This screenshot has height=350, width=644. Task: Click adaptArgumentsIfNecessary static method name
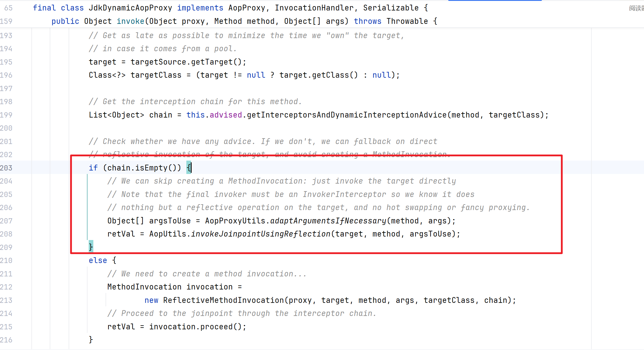pyautogui.click(x=328, y=221)
